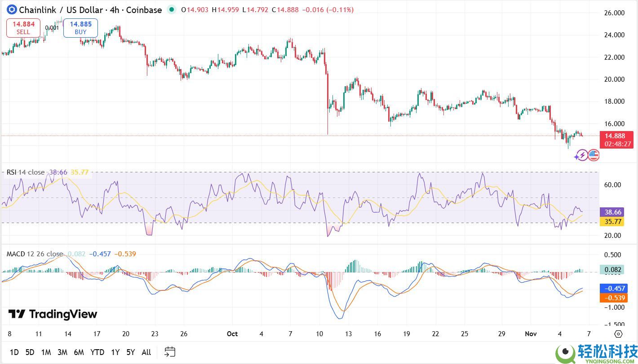Show the 5Y time range
638x364 pixels.
[x=131, y=352]
